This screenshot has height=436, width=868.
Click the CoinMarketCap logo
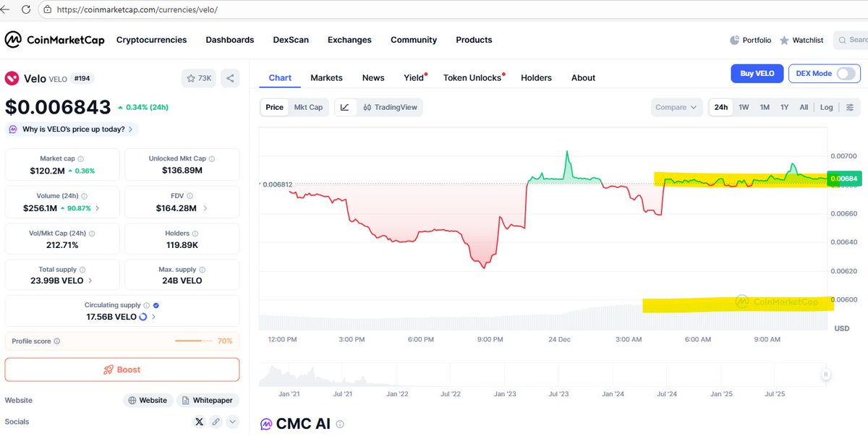click(54, 40)
